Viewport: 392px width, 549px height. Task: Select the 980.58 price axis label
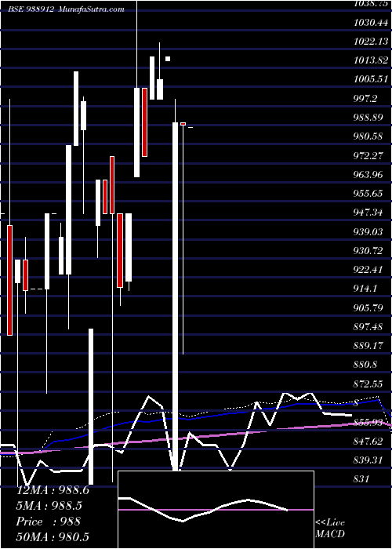(x=368, y=136)
